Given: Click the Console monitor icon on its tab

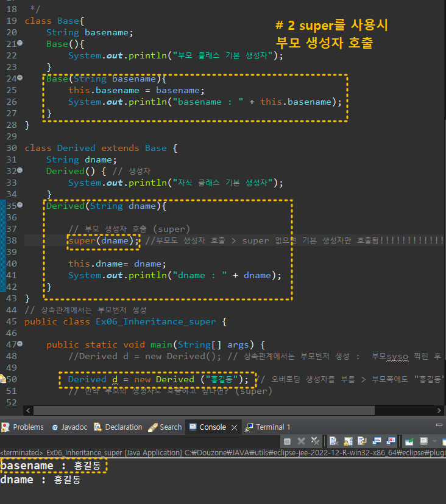Looking at the screenshot, I should pos(193,427).
